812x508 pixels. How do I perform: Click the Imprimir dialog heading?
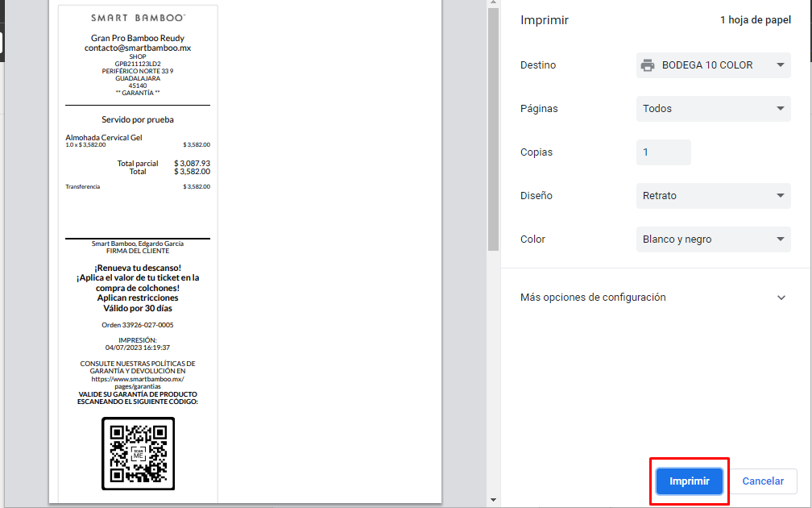click(545, 20)
